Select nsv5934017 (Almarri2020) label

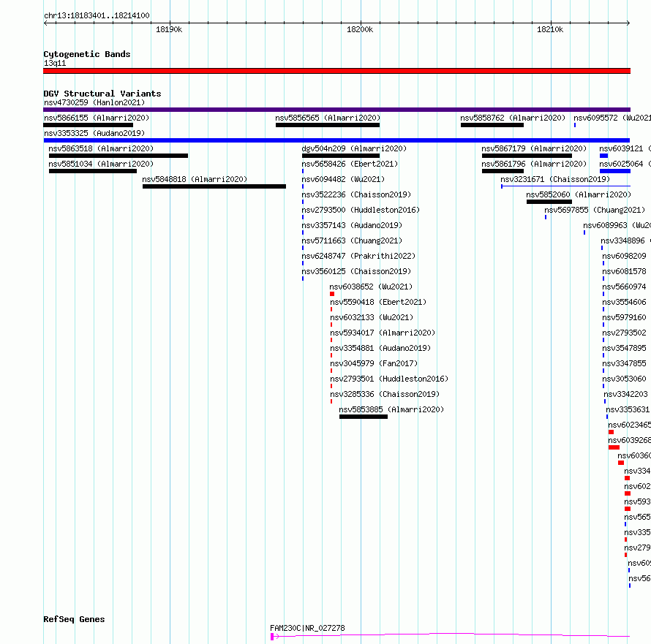383,333
